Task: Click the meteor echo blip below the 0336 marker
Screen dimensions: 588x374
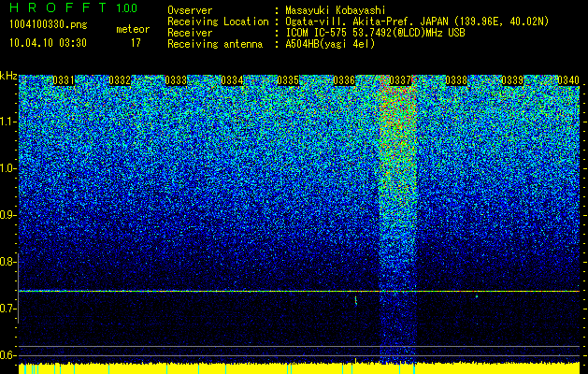Action: coord(356,300)
